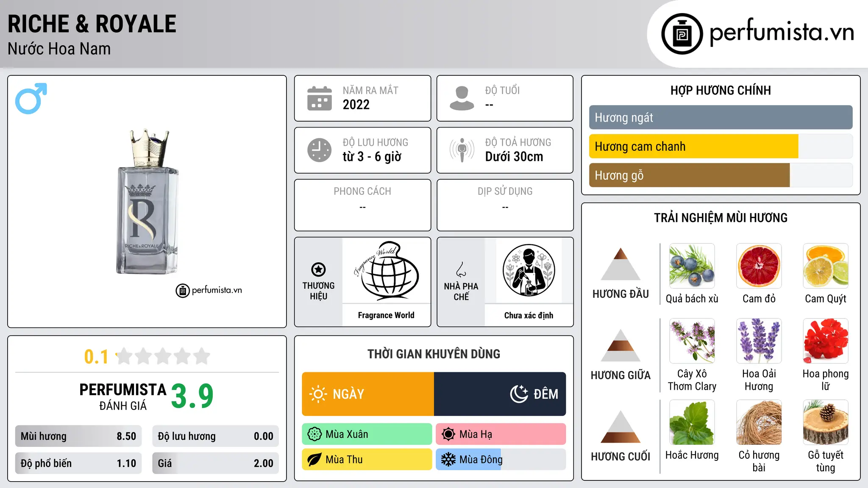Click the RICHE & ROYALE title
The image size is (868, 488).
pyautogui.click(x=92, y=24)
